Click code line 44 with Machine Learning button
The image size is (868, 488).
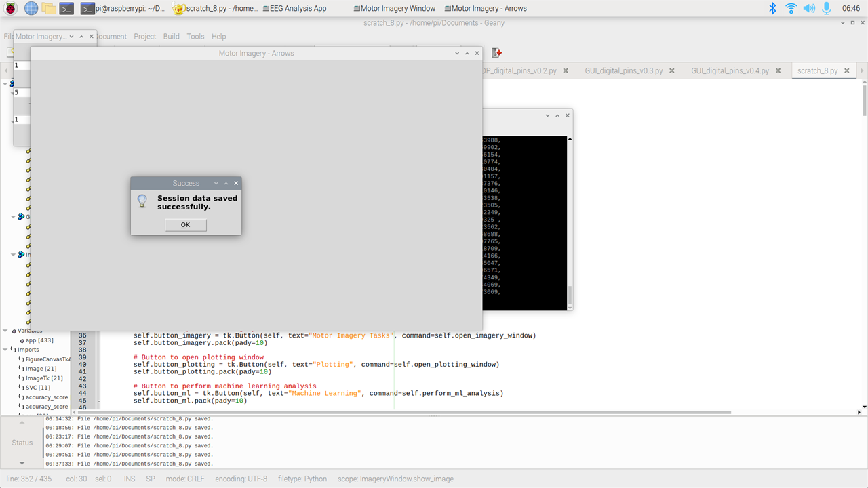coord(319,393)
